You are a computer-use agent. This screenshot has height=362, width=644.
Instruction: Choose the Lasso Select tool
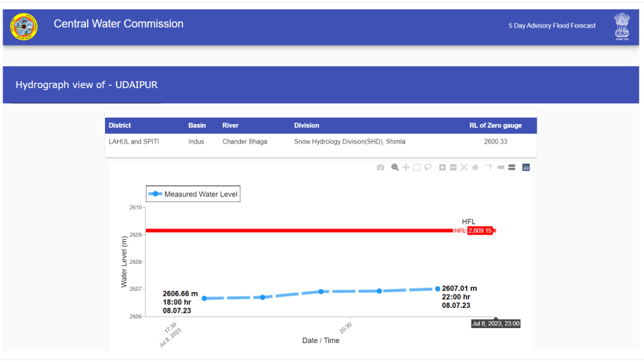tap(428, 167)
